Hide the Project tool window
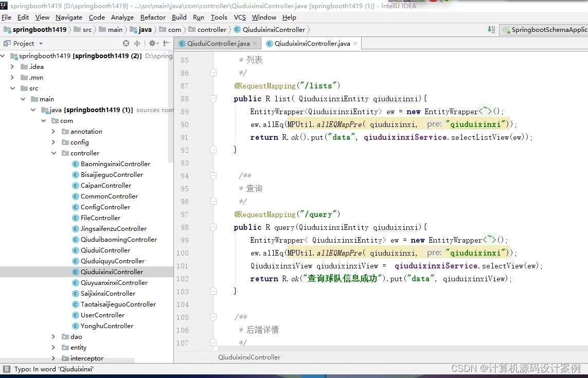 tap(166, 43)
